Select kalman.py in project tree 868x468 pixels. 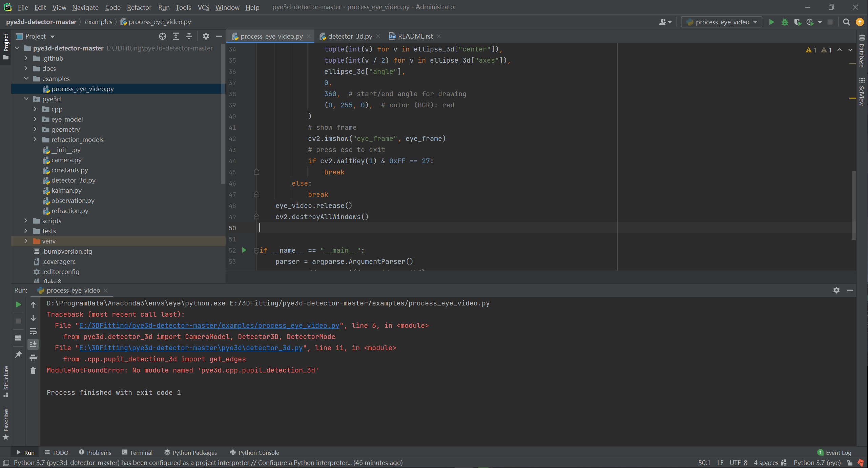[x=66, y=190]
